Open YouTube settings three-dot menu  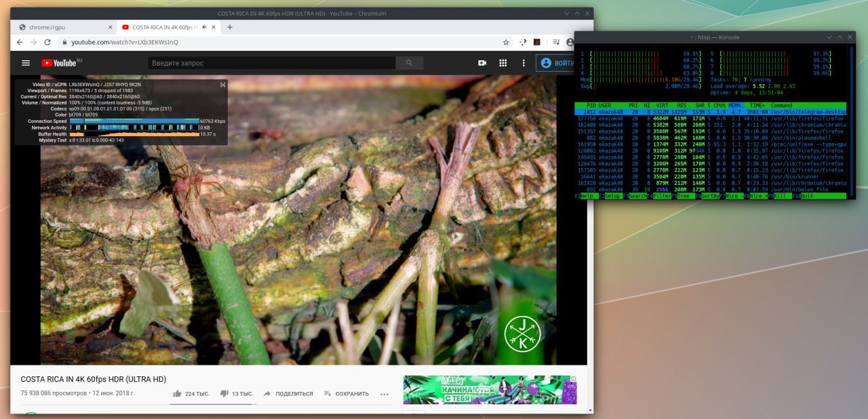click(x=524, y=62)
